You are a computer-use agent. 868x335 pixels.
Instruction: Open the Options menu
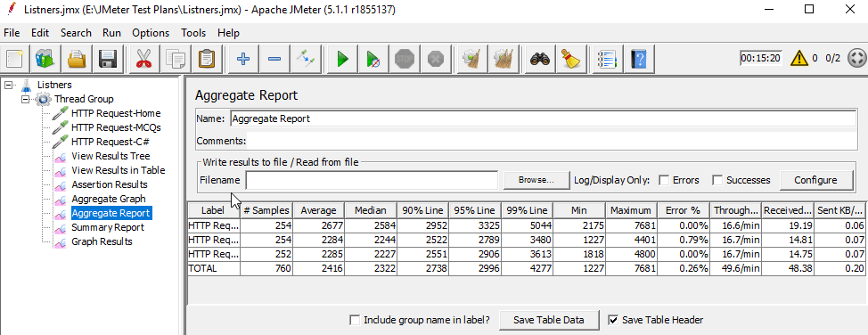151,33
